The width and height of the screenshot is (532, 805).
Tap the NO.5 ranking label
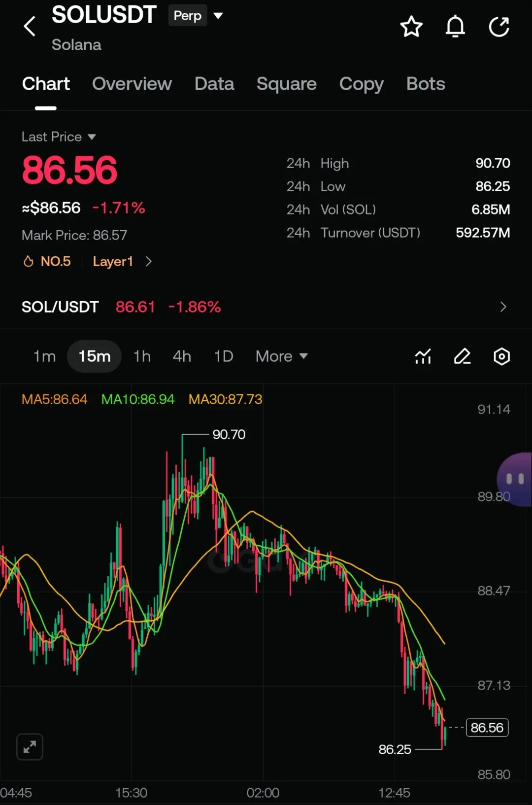(x=56, y=261)
